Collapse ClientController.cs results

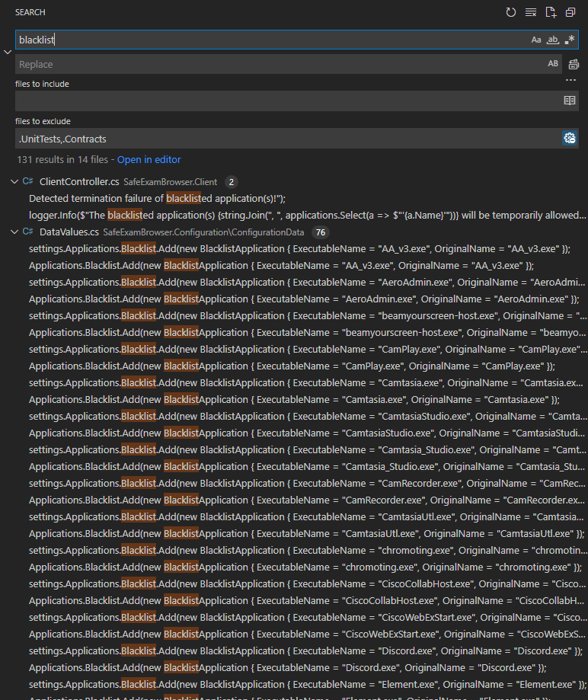(x=14, y=182)
